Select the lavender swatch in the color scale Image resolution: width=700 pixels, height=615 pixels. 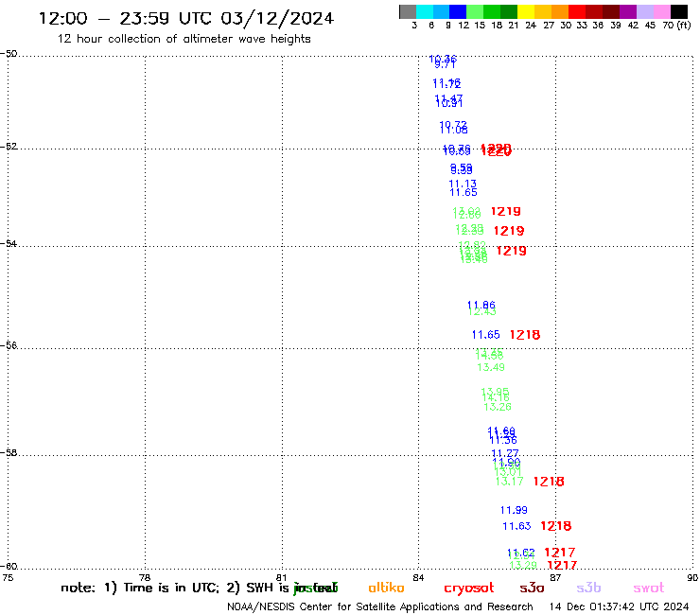pyautogui.click(x=644, y=11)
